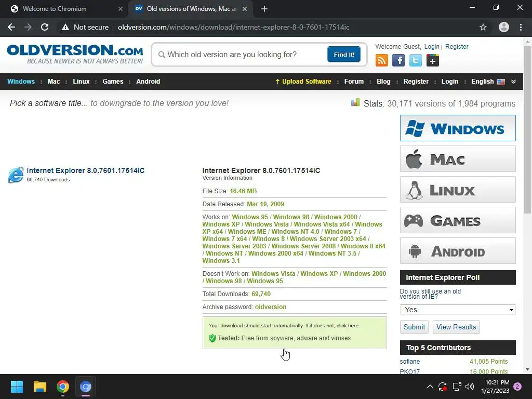Screen dimensions: 532x399
Task: Click the stats bar chart icon
Action: 355,102
